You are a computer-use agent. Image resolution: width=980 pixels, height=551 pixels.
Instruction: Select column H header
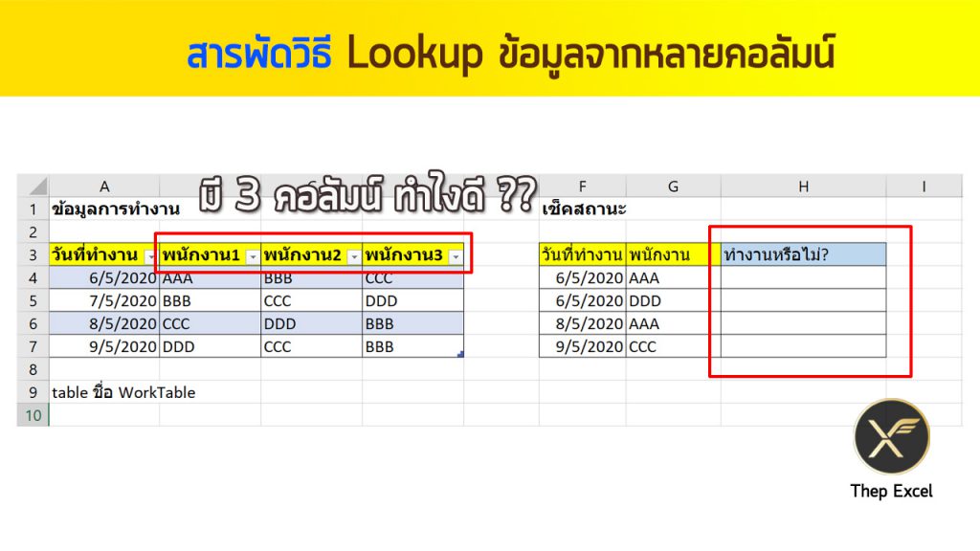click(803, 187)
